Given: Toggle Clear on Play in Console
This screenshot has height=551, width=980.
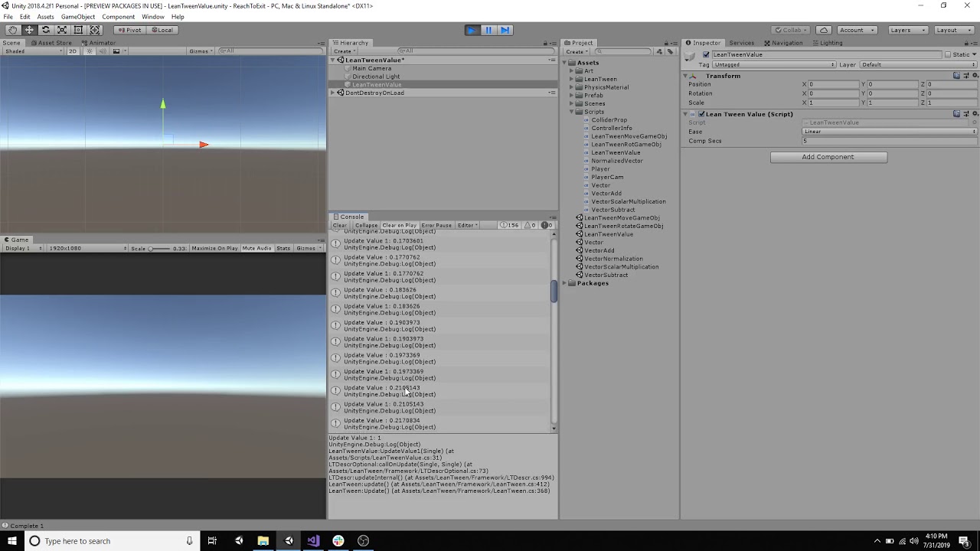Looking at the screenshot, I should (x=400, y=225).
